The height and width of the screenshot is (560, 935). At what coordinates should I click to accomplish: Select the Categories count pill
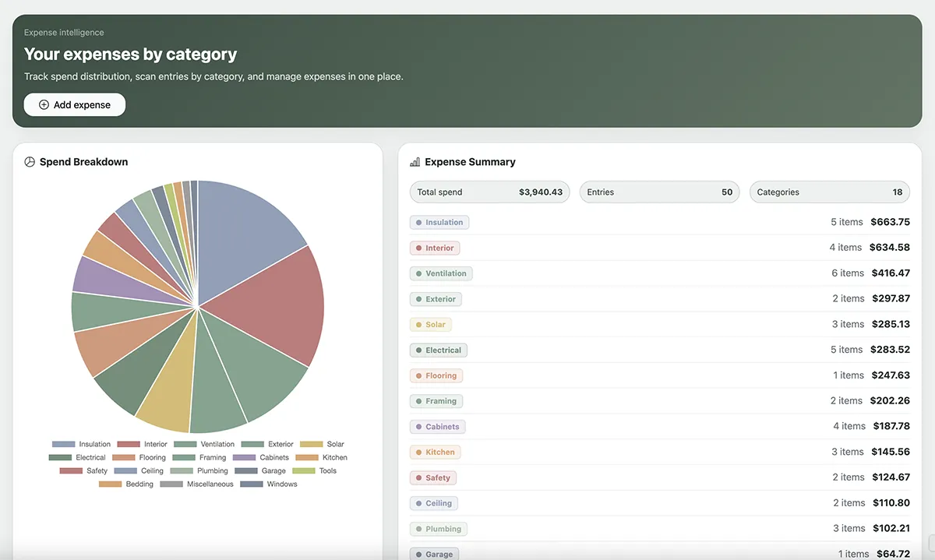coord(830,192)
